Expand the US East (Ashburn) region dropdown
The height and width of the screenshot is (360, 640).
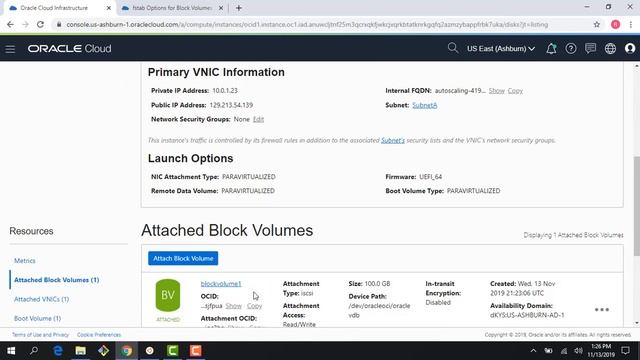coord(501,49)
